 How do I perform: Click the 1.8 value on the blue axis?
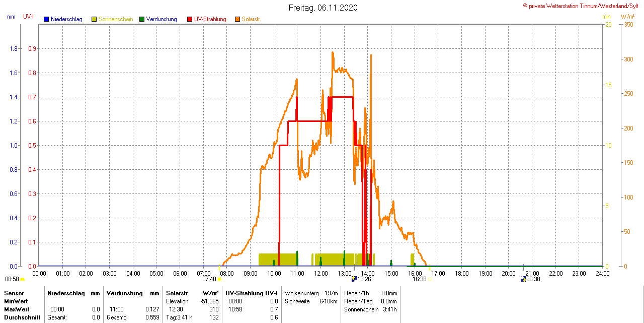(x=14, y=48)
